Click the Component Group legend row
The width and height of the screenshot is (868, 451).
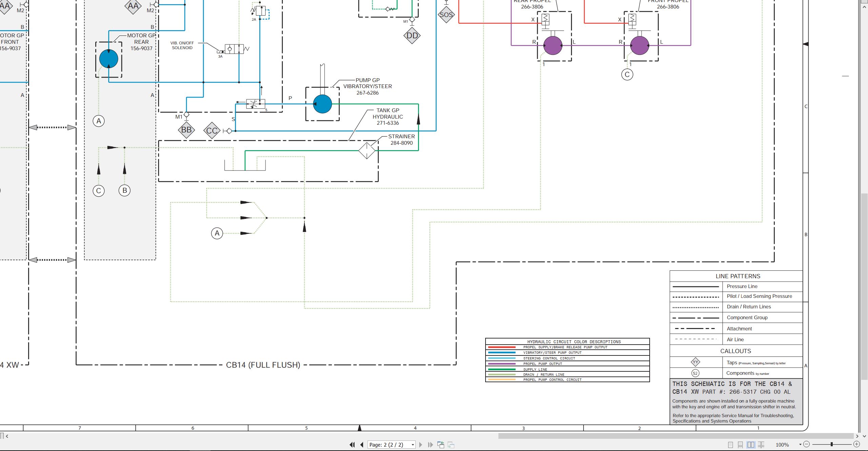[x=736, y=318]
